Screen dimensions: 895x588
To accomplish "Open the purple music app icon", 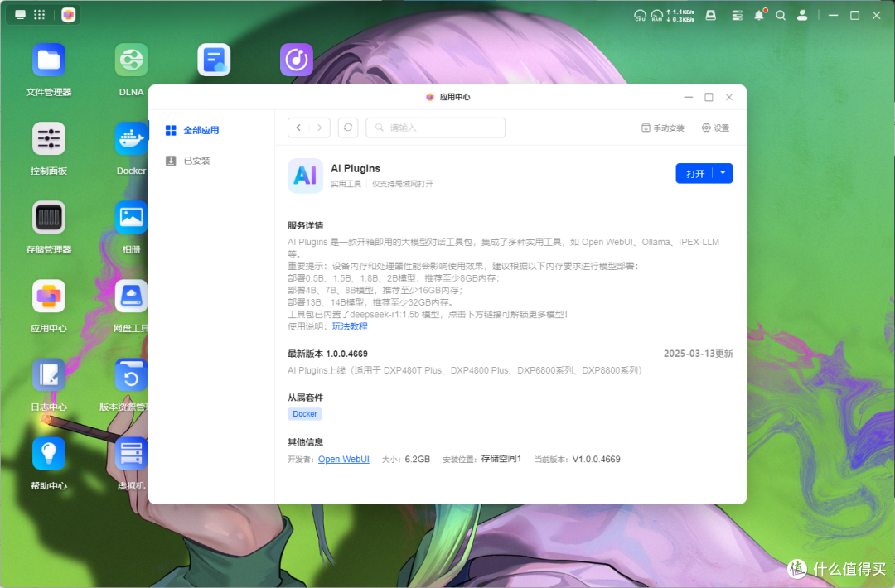I will (x=296, y=60).
